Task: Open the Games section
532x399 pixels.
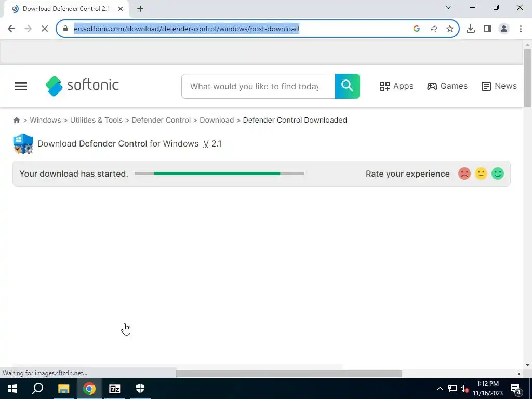Action: coord(447,86)
